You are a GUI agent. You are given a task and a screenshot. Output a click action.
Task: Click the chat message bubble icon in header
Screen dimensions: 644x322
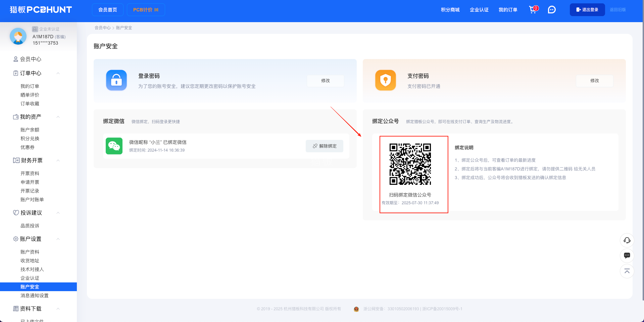pos(551,10)
